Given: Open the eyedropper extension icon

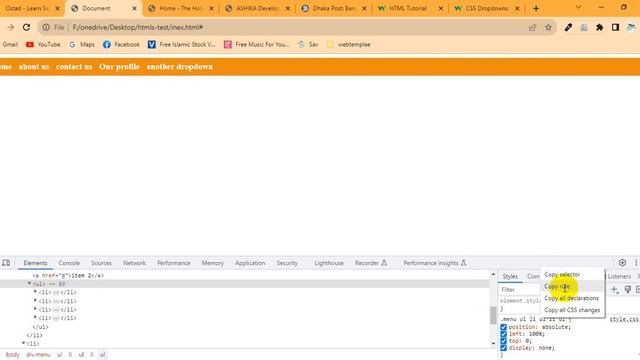Looking at the screenshot, I should coord(568,27).
